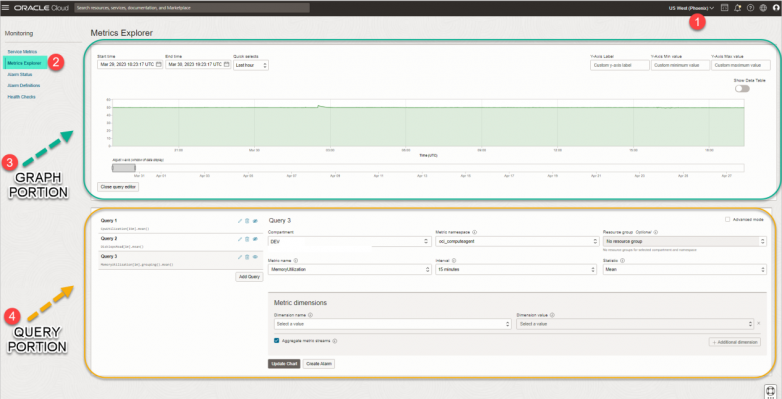Edit Query 2 with pencil icon
The image size is (782, 399).
240,239
